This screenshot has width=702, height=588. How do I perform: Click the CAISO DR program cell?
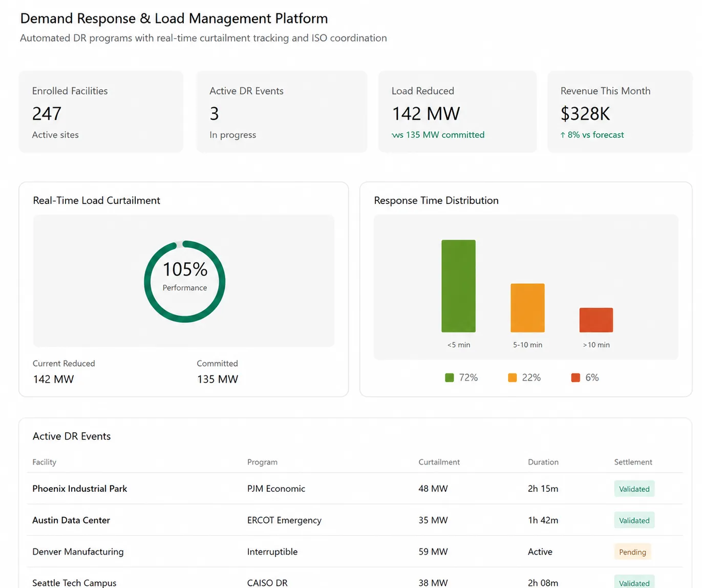[x=267, y=583]
